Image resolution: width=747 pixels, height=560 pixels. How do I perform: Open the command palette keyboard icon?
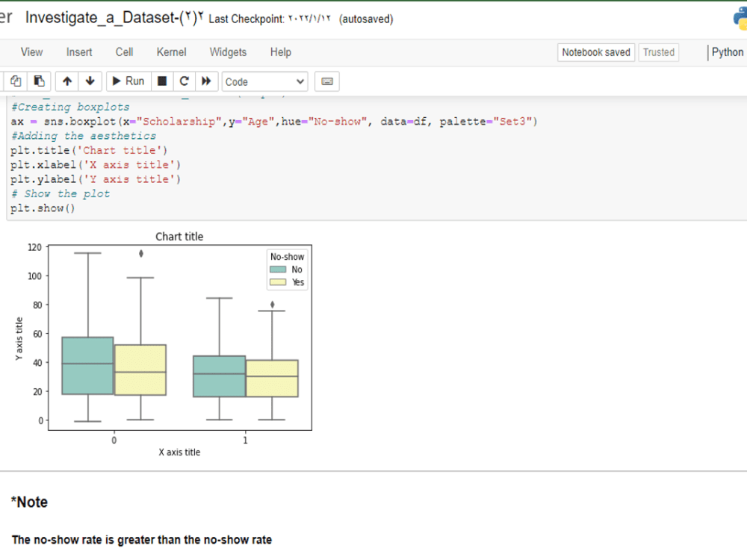click(326, 81)
